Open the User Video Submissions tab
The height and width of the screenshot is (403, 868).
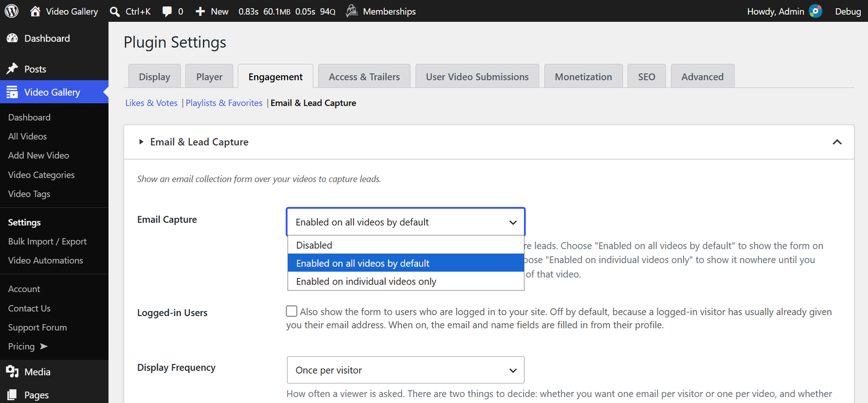pos(477,77)
